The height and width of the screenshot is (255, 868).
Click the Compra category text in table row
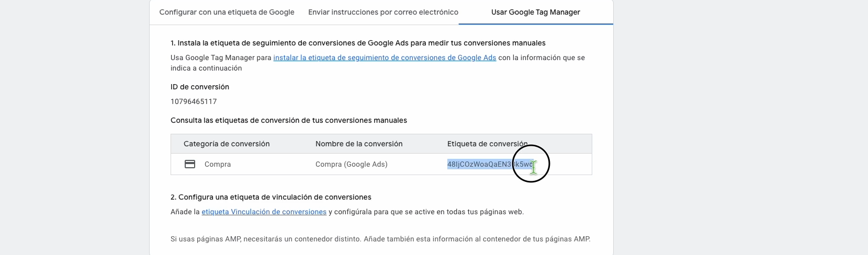pos(218,164)
